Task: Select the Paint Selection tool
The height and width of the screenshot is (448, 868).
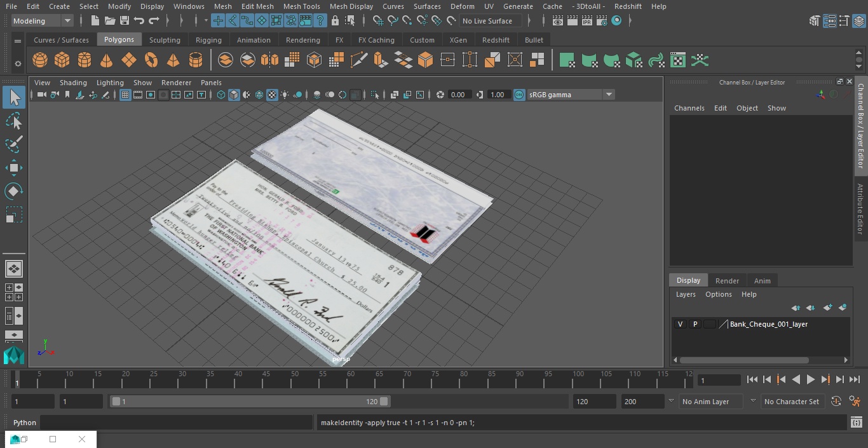Action: point(14,144)
